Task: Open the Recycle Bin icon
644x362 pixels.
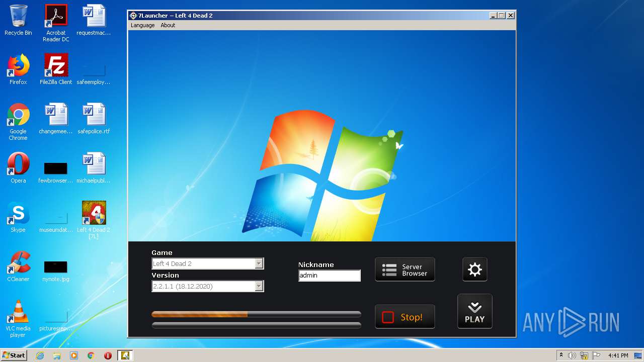Action: [x=18, y=20]
